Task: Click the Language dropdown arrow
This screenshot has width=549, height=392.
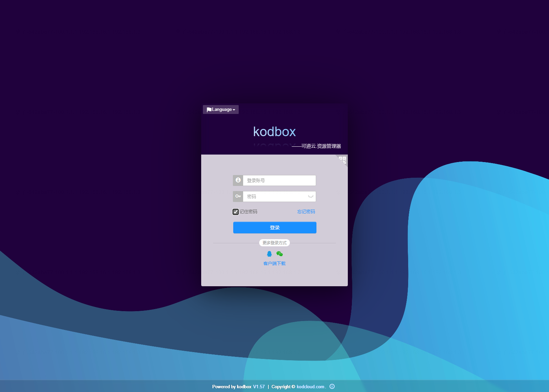Action: 234,109
